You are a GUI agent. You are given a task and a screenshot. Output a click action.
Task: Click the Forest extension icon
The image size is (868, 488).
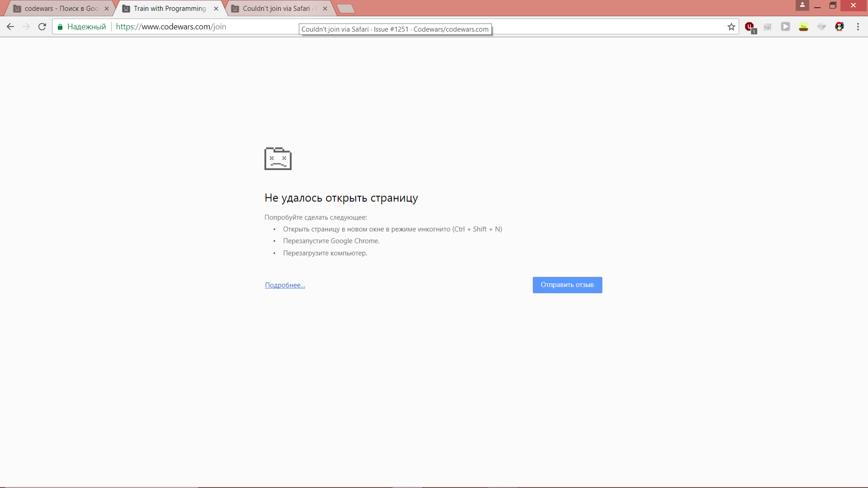[804, 26]
